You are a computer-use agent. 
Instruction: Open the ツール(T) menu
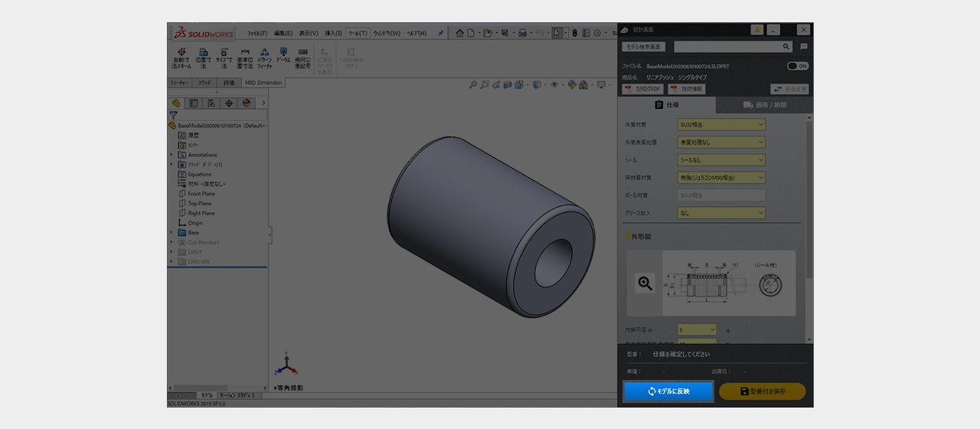point(358,33)
